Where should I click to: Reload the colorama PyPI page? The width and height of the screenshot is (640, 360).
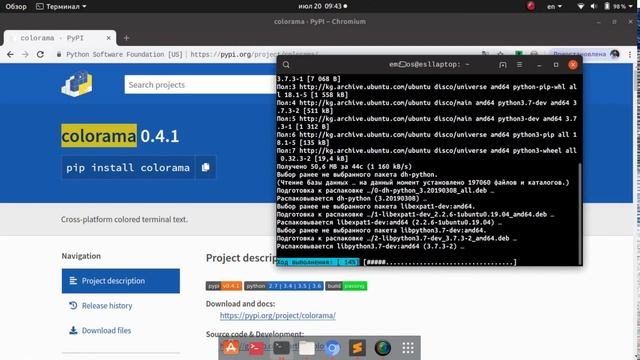point(40,54)
